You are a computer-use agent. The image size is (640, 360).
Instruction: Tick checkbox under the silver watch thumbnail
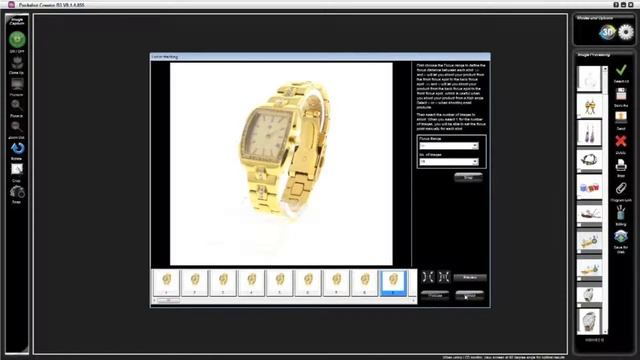tap(579, 305)
